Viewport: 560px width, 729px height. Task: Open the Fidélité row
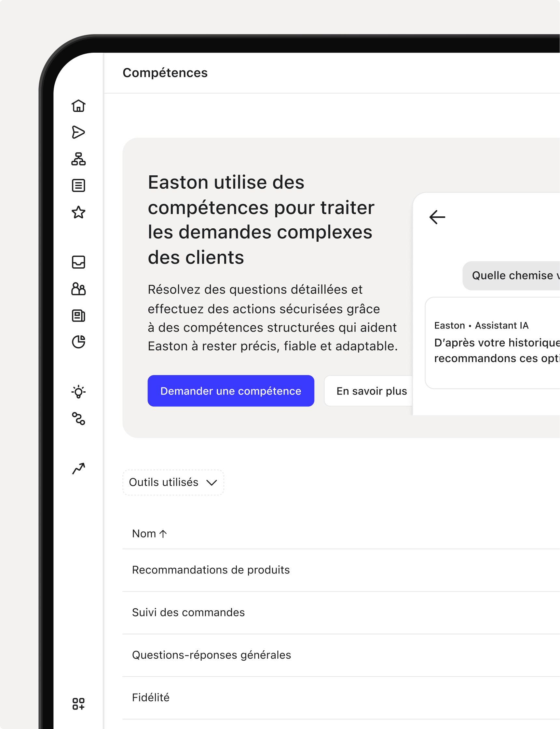point(341,698)
